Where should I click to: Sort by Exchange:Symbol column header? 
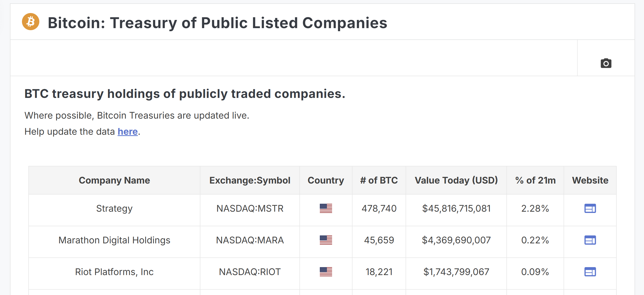pos(250,180)
